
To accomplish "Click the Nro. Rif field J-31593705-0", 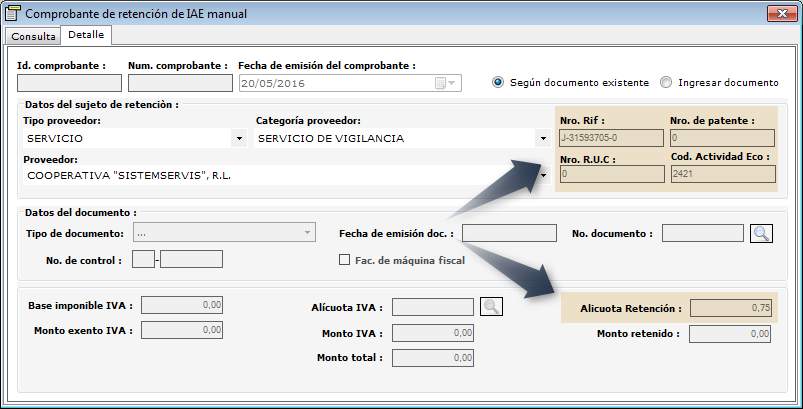I will [x=611, y=138].
